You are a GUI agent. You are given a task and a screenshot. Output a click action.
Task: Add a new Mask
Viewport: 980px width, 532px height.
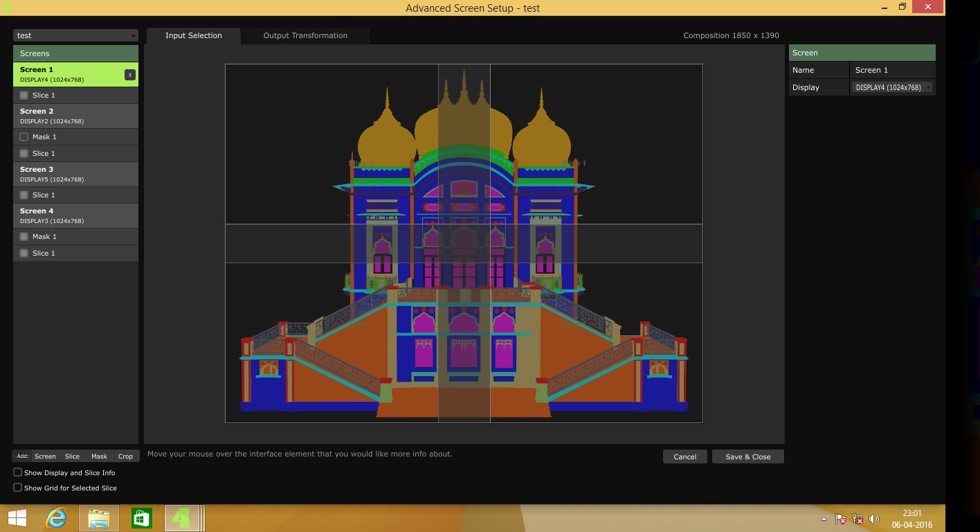click(99, 456)
